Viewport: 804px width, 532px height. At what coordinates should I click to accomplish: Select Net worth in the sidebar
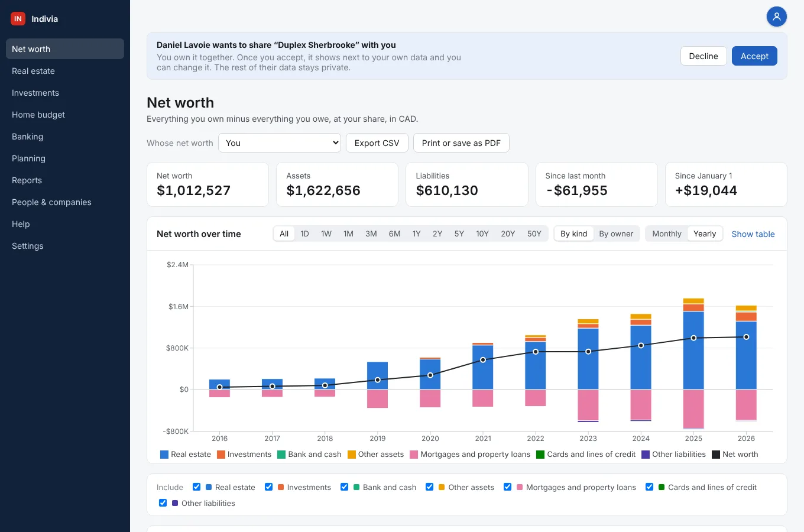(65, 49)
